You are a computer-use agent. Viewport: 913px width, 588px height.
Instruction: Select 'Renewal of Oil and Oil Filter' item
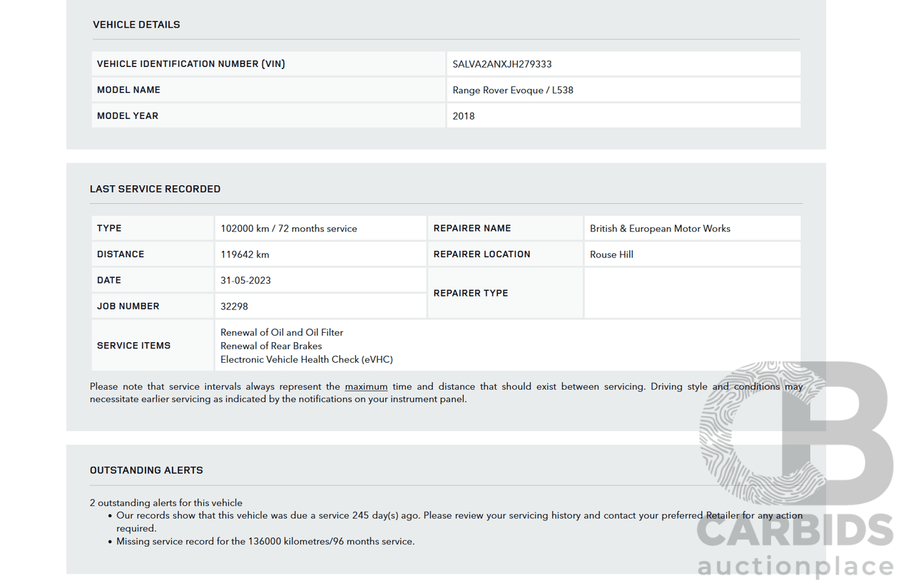point(282,333)
